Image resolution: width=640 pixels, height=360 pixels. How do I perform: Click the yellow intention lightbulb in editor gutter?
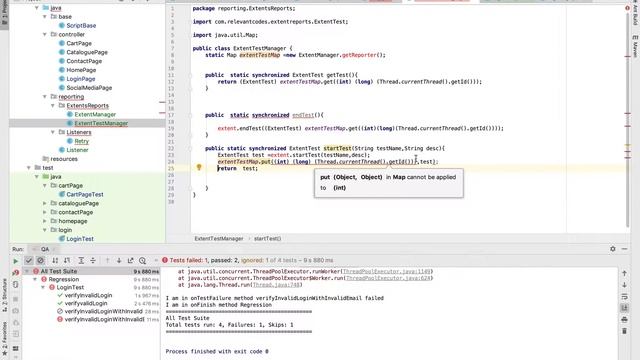pos(199,167)
